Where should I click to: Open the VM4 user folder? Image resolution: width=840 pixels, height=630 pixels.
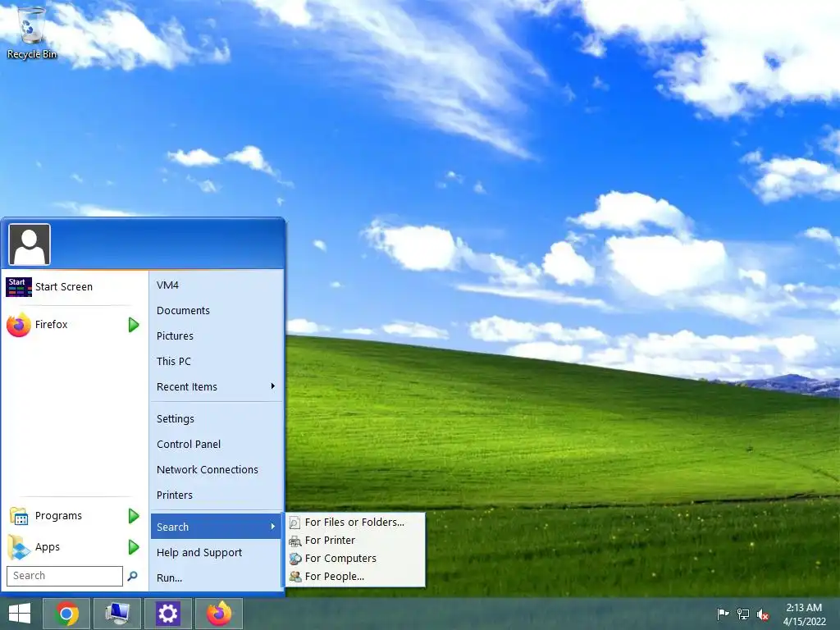[216, 285]
